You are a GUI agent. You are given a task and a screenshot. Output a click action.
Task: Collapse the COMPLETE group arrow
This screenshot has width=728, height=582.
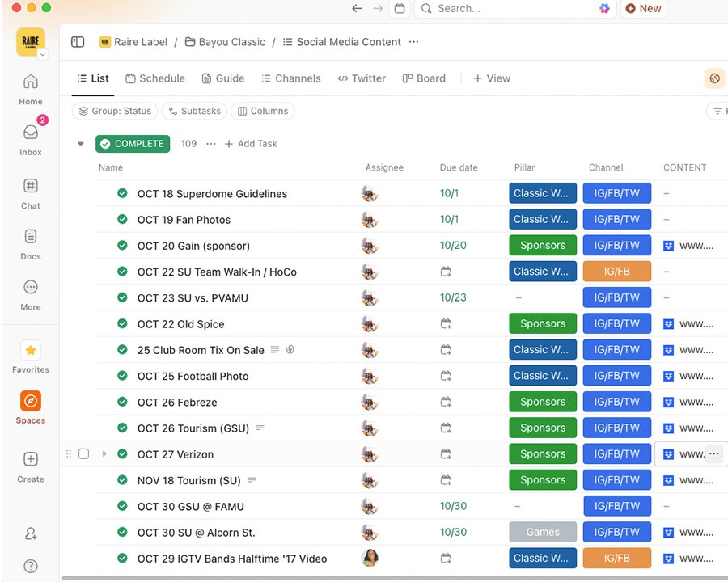81,144
